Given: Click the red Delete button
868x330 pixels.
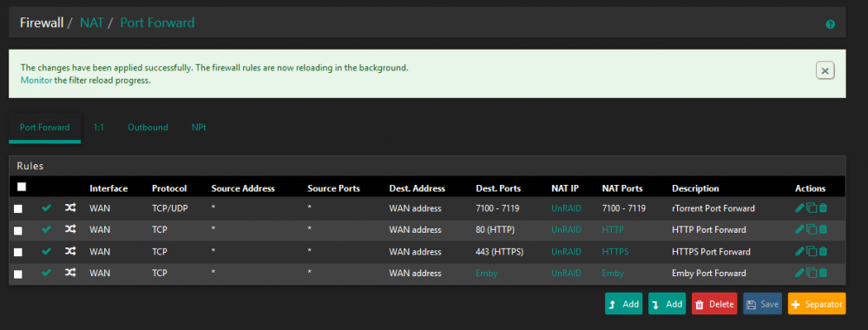Looking at the screenshot, I should [714, 304].
